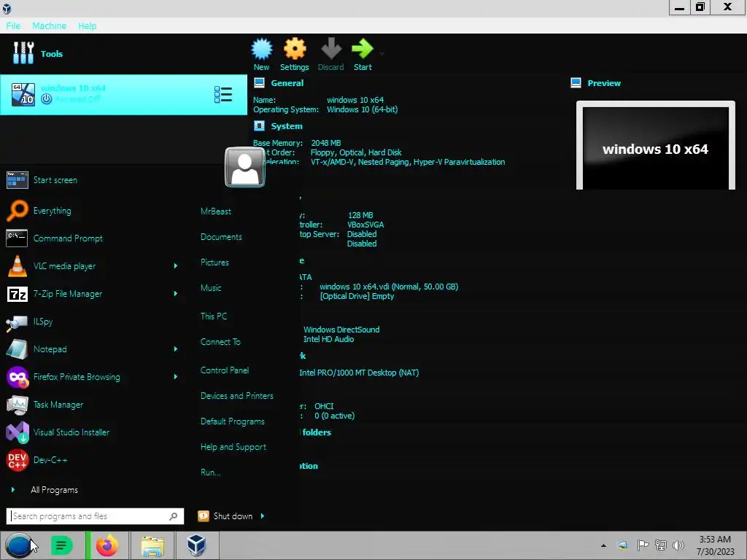The image size is (747, 560).
Task: Click Run... in start menu
Action: [210, 472]
